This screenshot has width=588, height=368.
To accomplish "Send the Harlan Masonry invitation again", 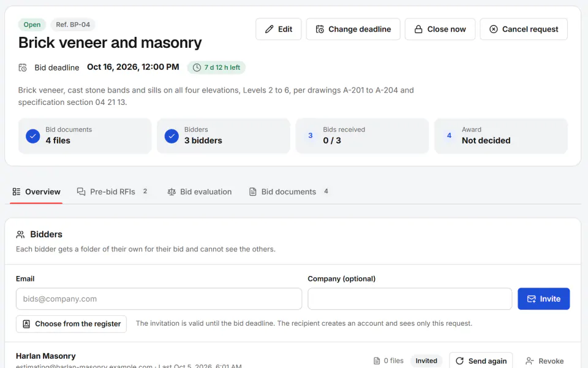I will (x=481, y=361).
